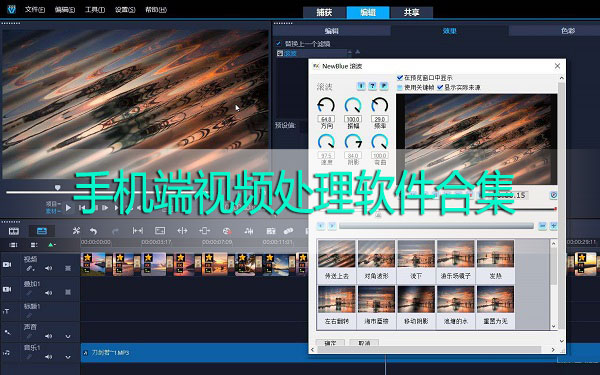Click the zoom-out minus button on keyframe bar
Image resolution: width=600 pixels, height=375 pixels.
pos(542,226)
